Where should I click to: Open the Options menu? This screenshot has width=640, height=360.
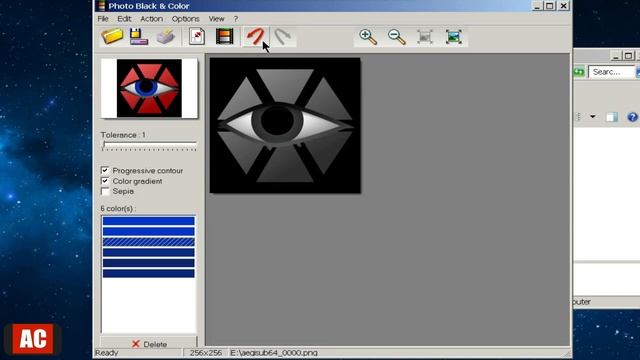(x=185, y=19)
